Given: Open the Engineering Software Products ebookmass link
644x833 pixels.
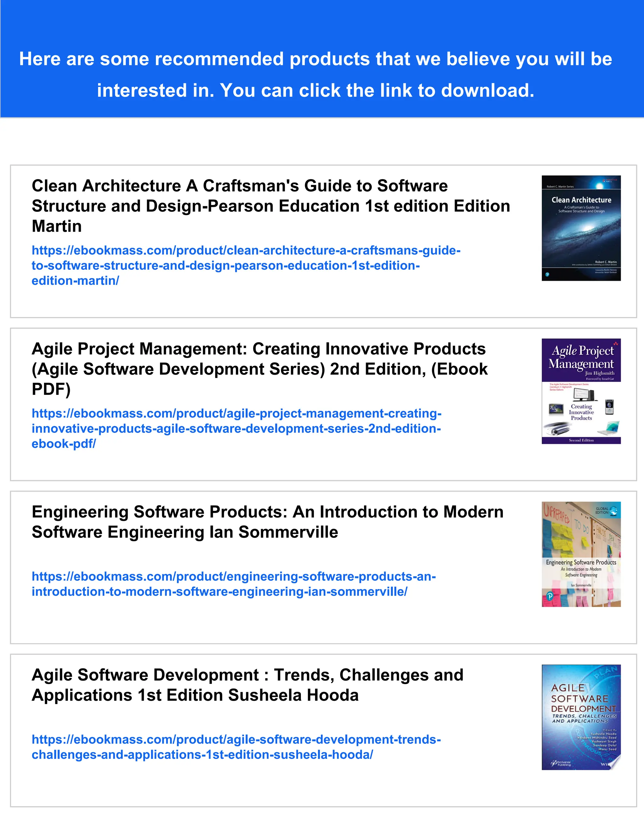Looking at the screenshot, I should [x=234, y=584].
